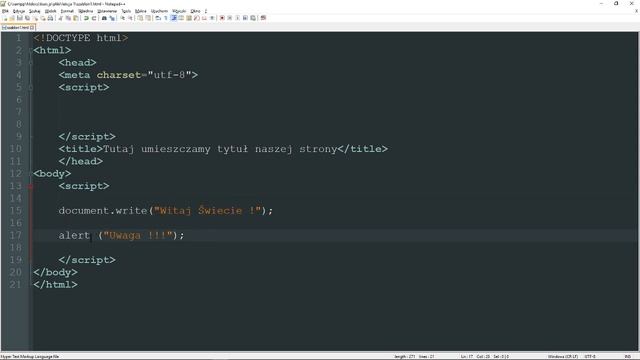Open the Składnia menu
The height and width of the screenshot is (360, 640).
point(86,11)
